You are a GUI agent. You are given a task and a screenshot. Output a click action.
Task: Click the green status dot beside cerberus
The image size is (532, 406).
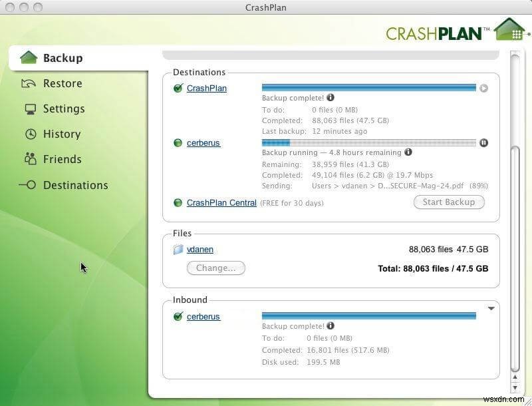tap(178, 142)
